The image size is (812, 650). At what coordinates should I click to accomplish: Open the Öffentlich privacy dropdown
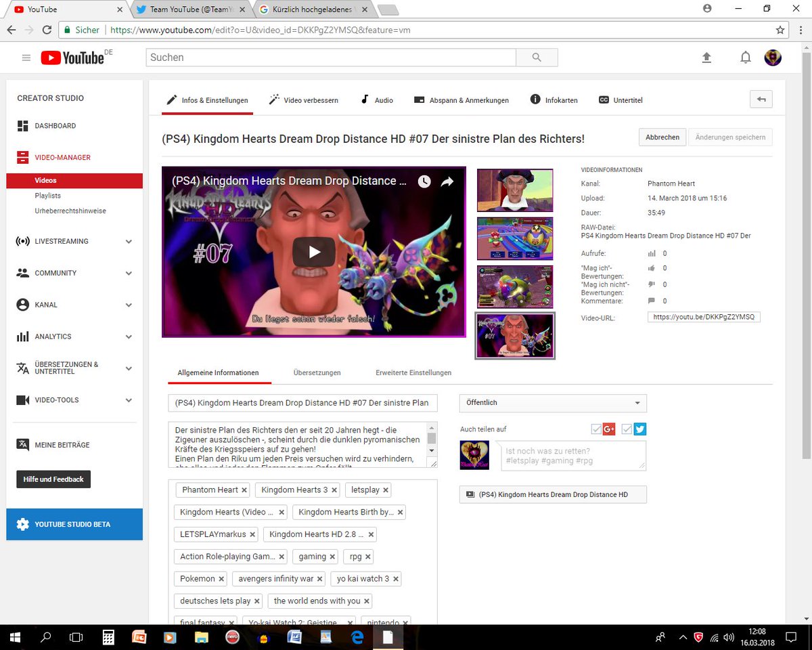(553, 403)
